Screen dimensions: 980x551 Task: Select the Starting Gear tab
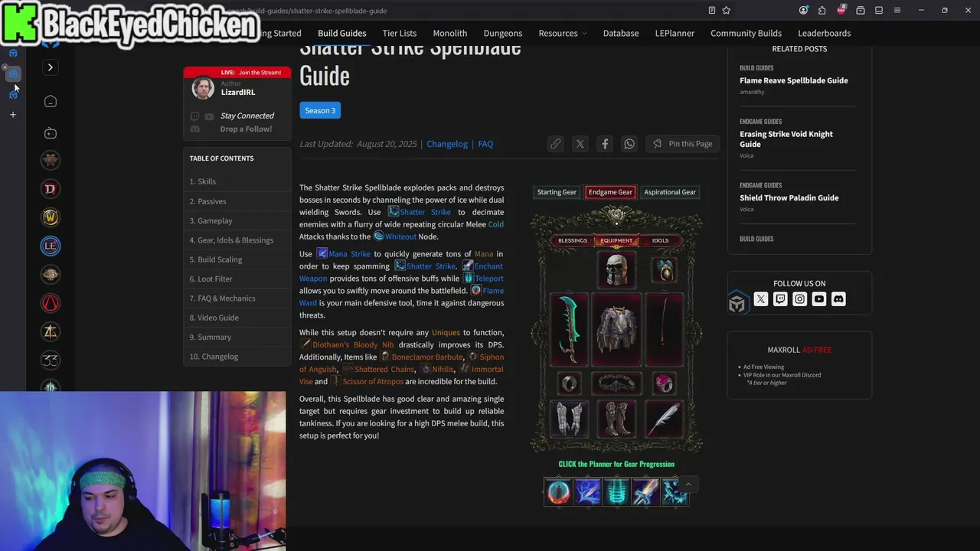[x=557, y=192]
